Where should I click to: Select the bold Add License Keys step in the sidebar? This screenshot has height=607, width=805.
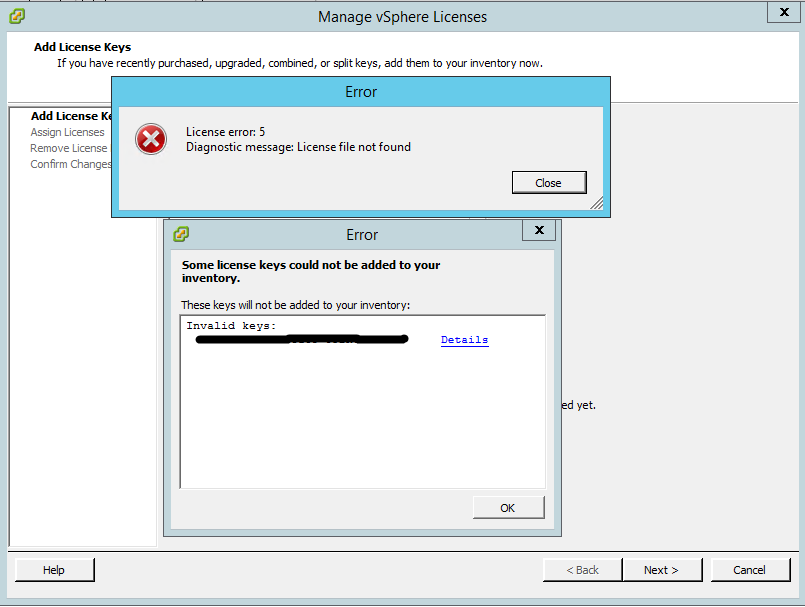coord(71,116)
